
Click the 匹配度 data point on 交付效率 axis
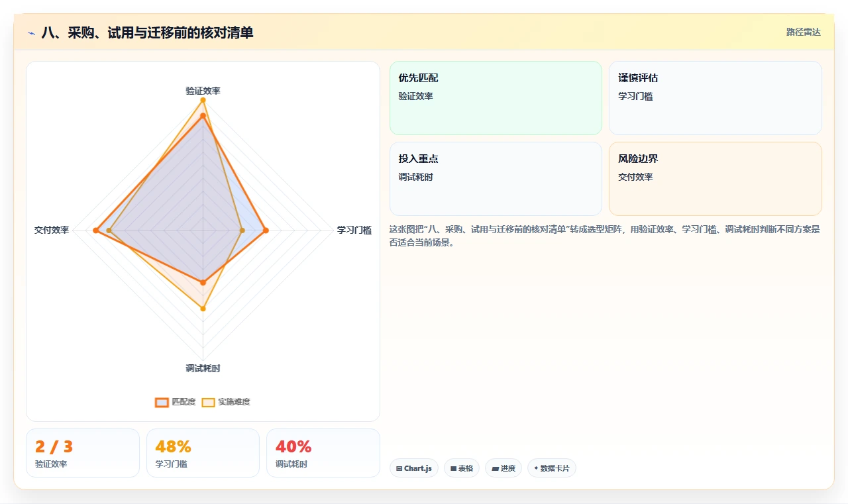coord(95,230)
